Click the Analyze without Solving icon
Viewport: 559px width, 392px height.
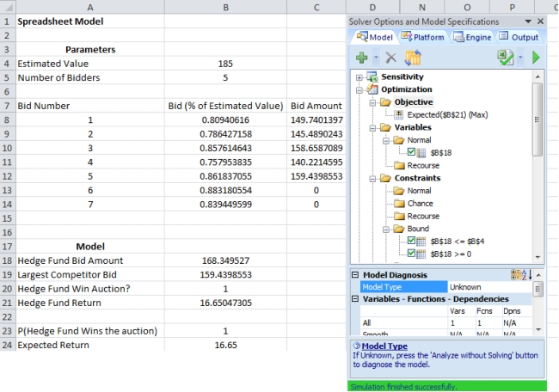(506, 58)
